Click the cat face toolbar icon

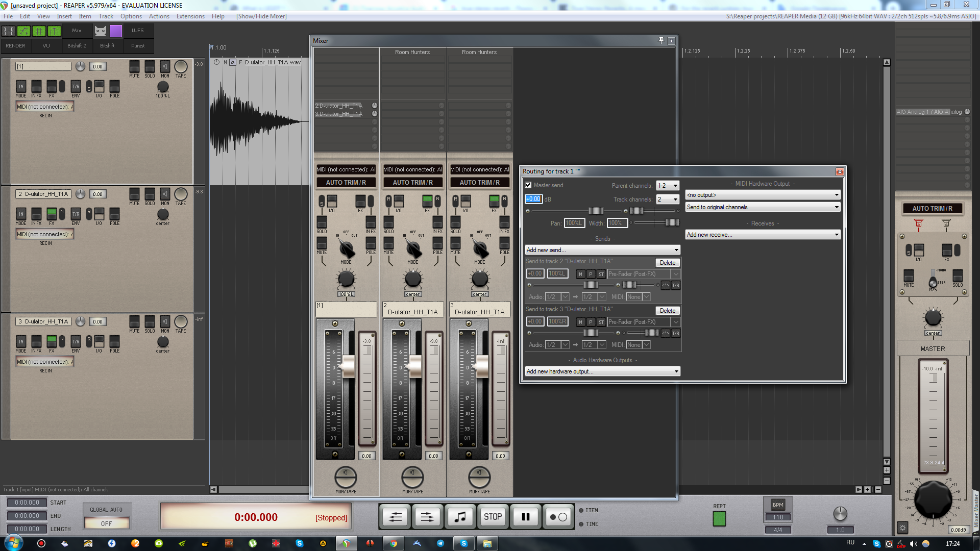tap(101, 31)
